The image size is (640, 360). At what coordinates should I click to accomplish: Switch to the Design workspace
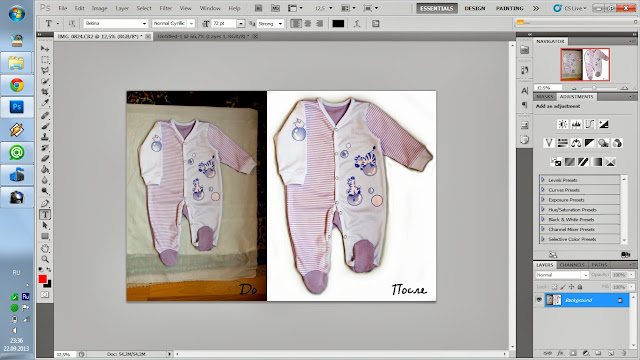click(475, 8)
